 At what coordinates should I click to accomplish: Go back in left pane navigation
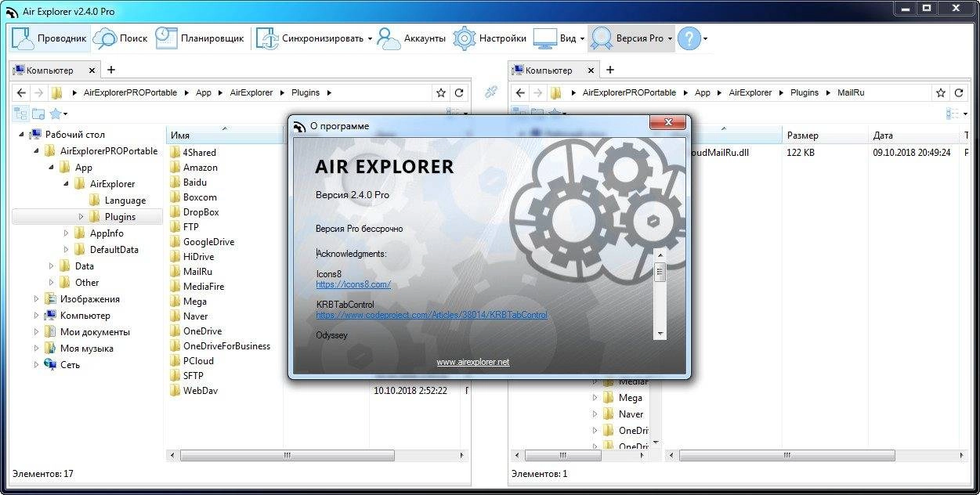[x=21, y=92]
